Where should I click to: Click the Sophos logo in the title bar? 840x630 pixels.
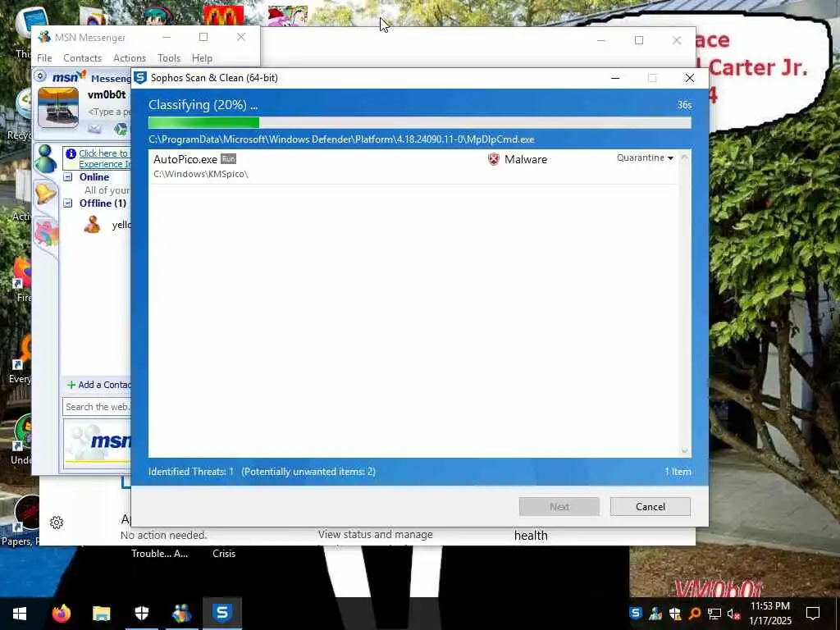tap(140, 78)
